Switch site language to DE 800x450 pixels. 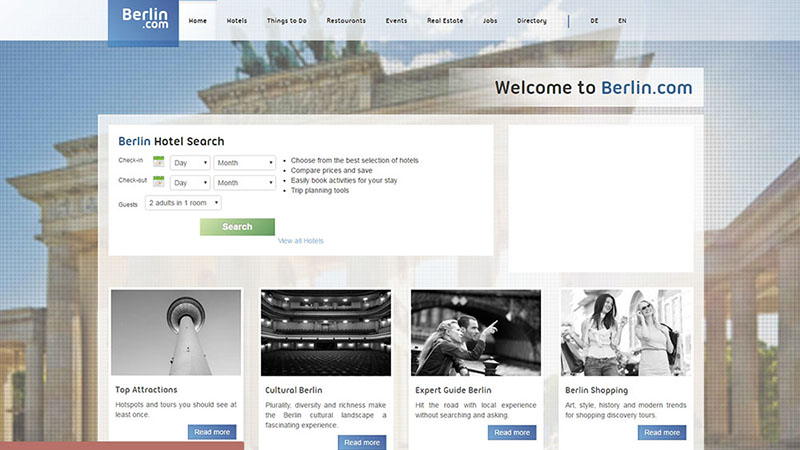(594, 21)
